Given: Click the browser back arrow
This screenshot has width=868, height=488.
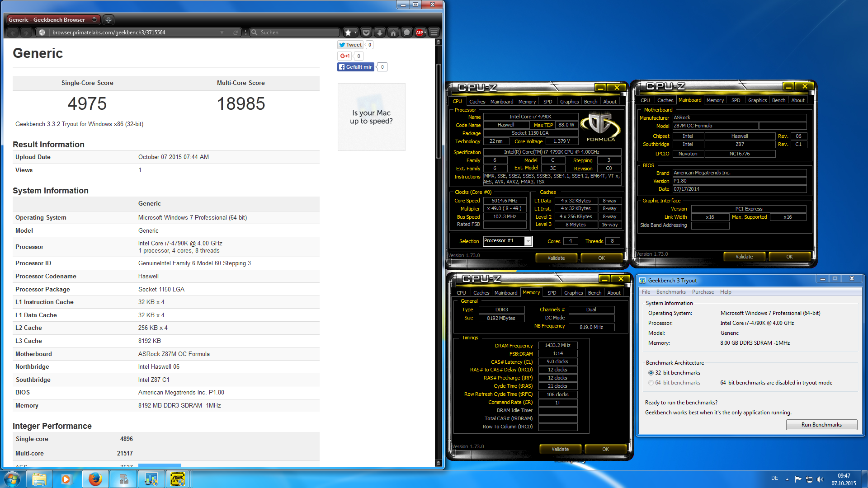Looking at the screenshot, I should 13,33.
